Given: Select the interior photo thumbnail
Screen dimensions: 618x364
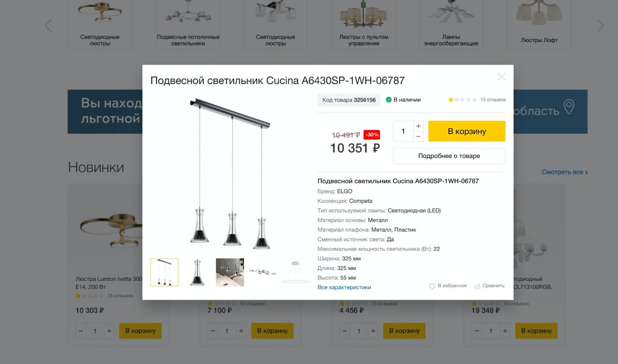Looking at the screenshot, I should (230, 272).
